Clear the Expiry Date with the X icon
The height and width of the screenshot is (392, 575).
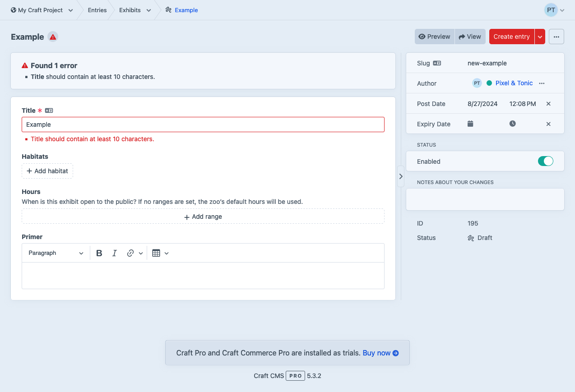[x=548, y=124]
